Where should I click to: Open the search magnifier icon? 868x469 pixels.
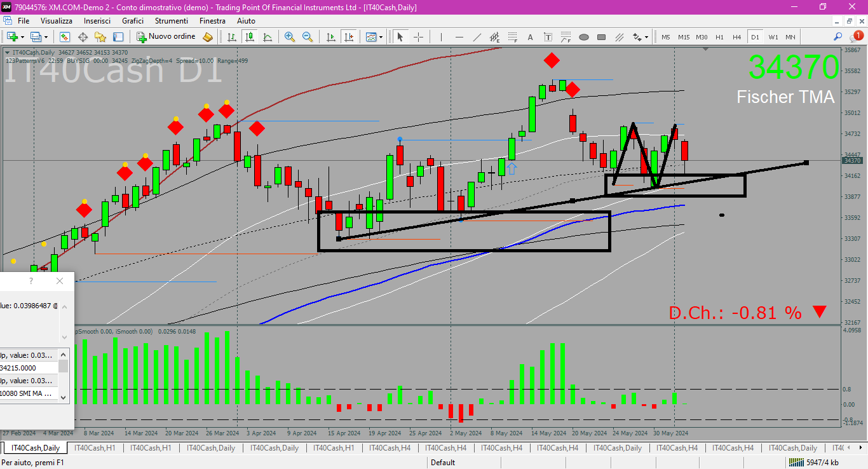click(837, 37)
